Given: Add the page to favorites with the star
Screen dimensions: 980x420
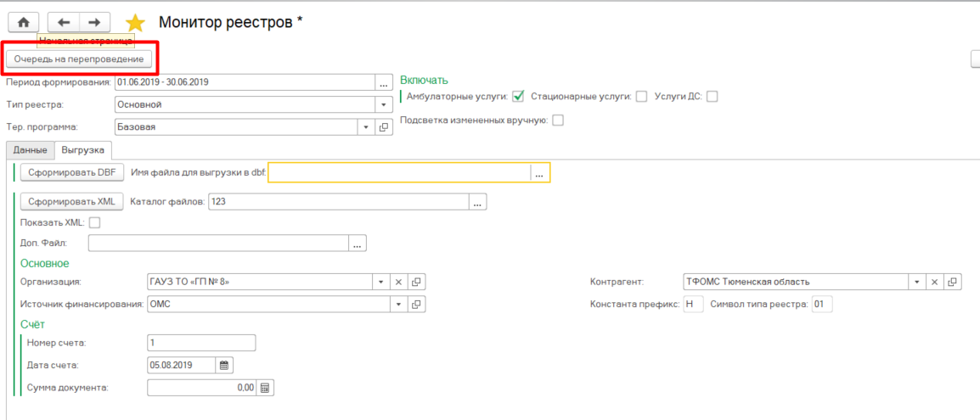Looking at the screenshot, I should 135,23.
